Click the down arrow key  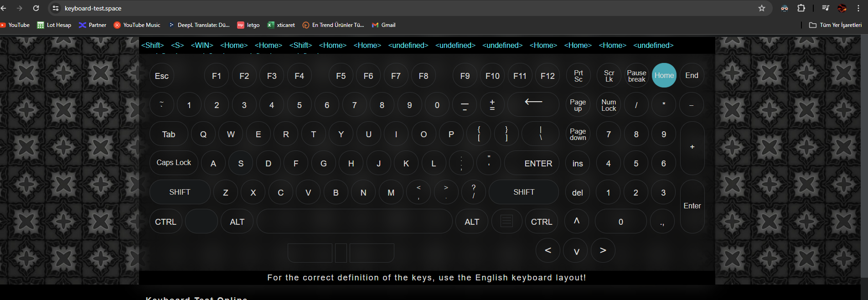click(x=576, y=250)
